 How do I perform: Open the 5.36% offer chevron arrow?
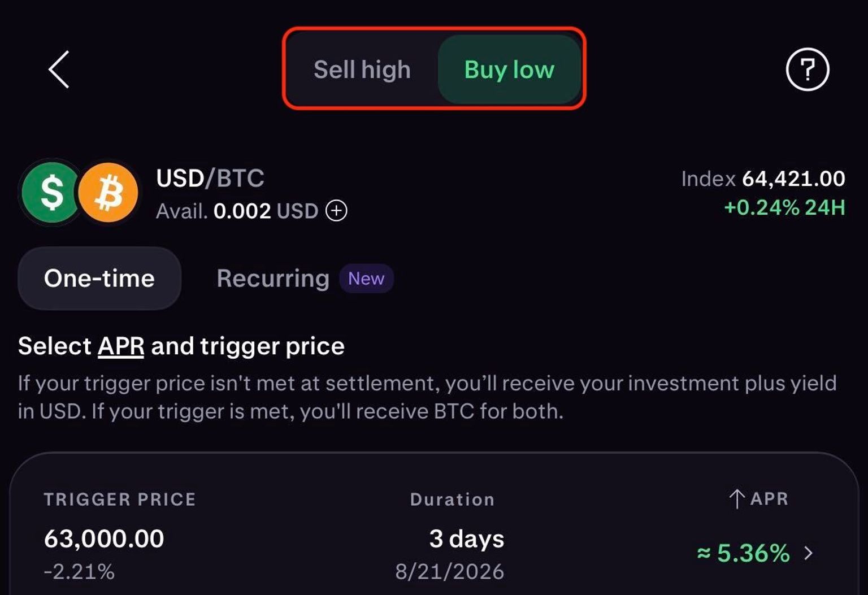pos(808,553)
